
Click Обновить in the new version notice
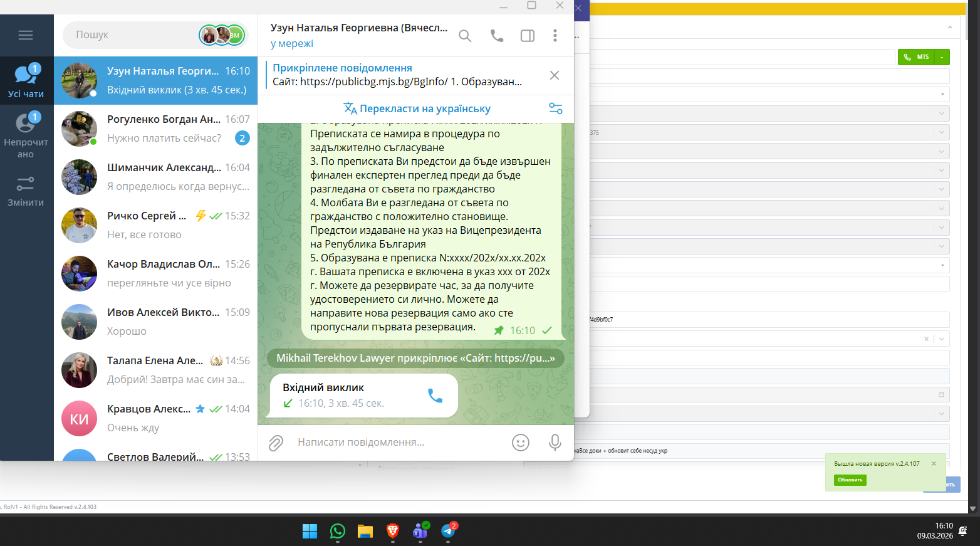[850, 480]
